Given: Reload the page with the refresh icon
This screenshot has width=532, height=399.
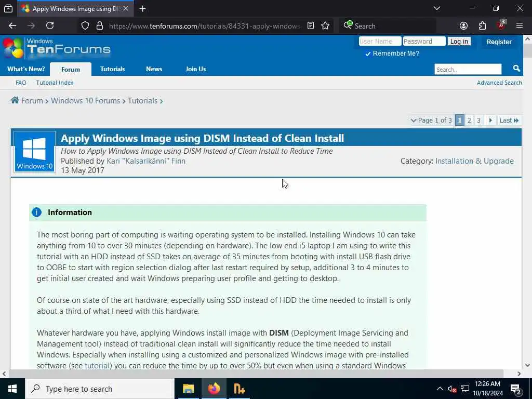Looking at the screenshot, I should (x=50, y=26).
